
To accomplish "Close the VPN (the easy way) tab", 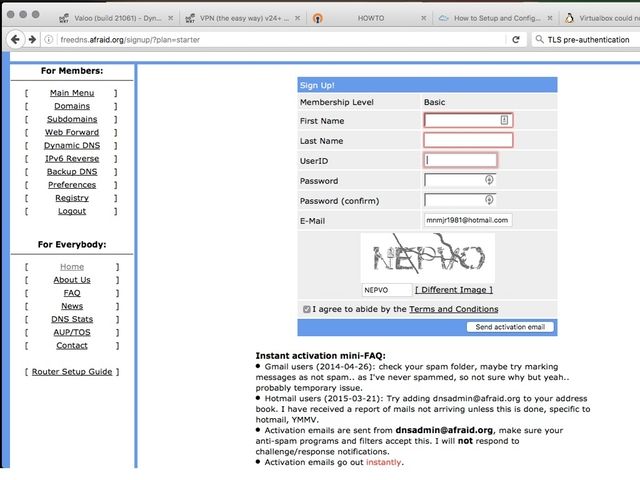I will pyautogui.click(x=298, y=18).
